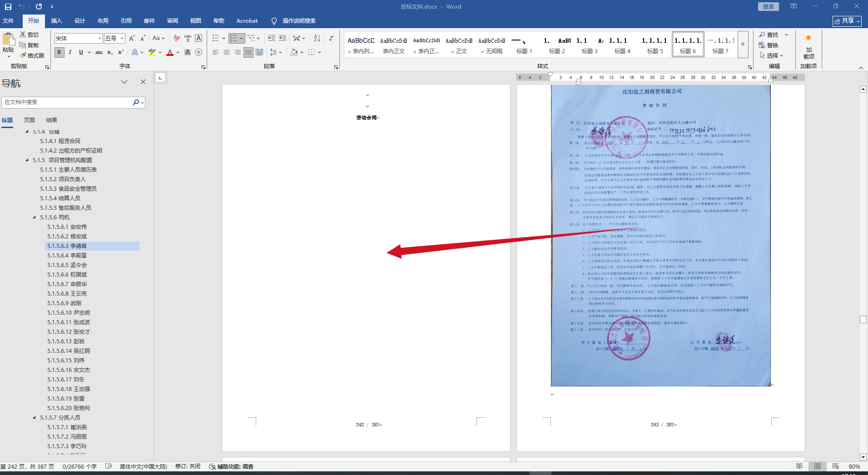Open the proofing check icon in the status bar
The height and width of the screenshot is (475, 868).
tap(109, 466)
